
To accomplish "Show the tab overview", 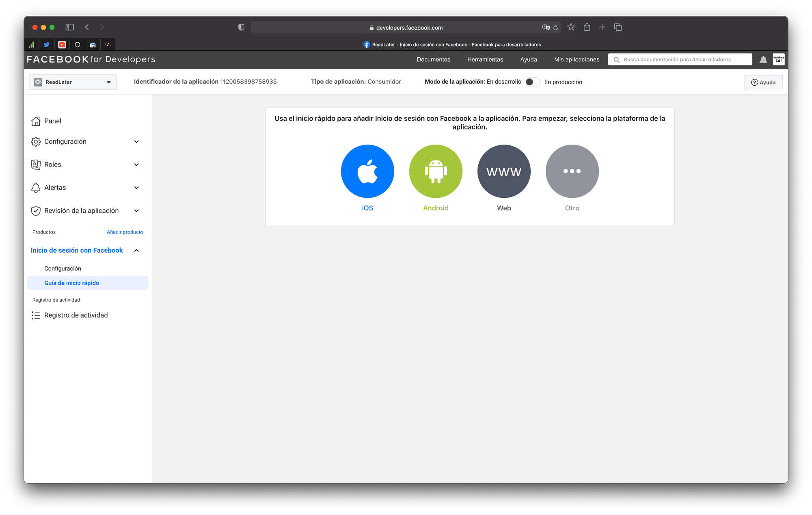I will click(x=618, y=27).
